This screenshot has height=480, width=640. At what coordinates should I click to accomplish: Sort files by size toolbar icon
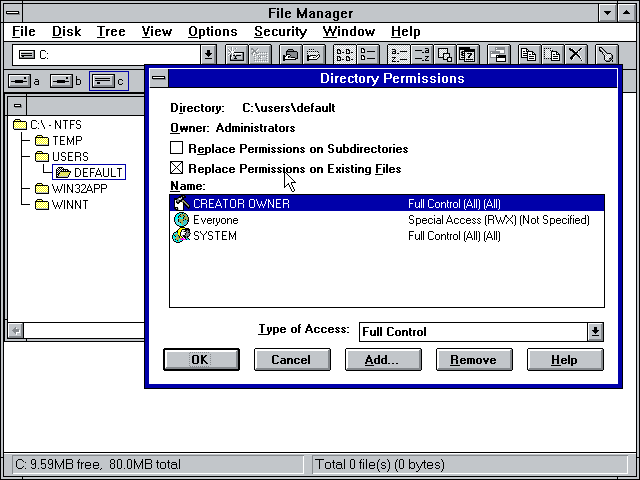point(444,54)
